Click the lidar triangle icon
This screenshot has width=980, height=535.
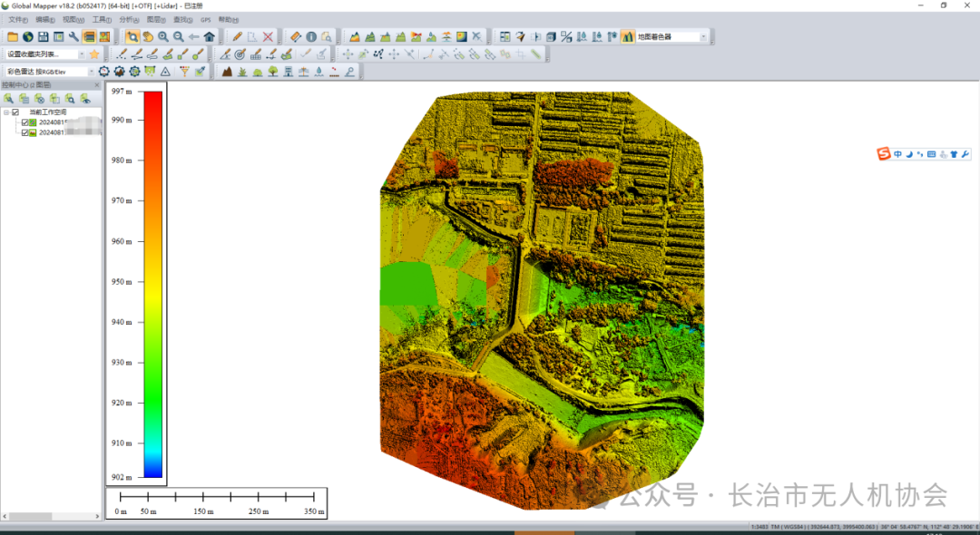click(x=166, y=72)
